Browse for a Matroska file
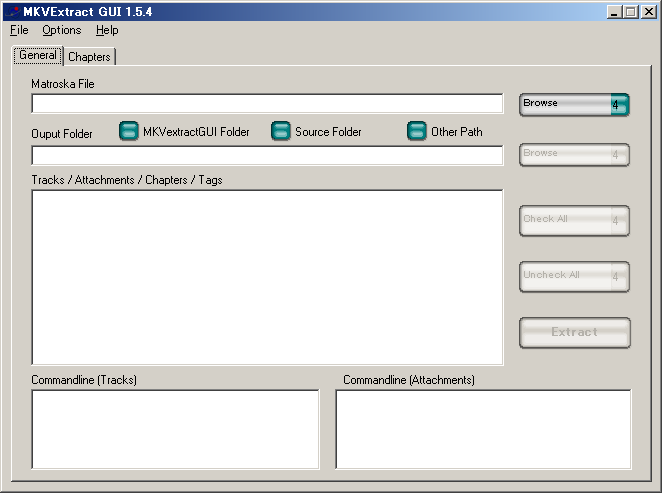Viewport: 662px width, 493px height. pos(574,104)
